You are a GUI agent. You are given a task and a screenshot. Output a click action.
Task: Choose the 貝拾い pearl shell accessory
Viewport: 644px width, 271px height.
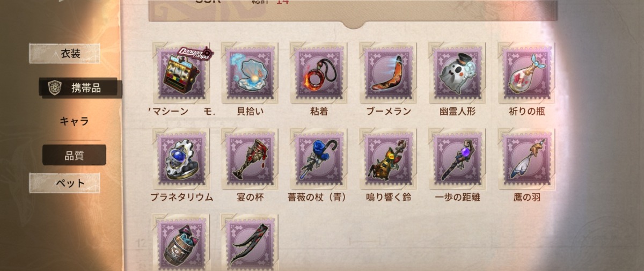pyautogui.click(x=250, y=74)
